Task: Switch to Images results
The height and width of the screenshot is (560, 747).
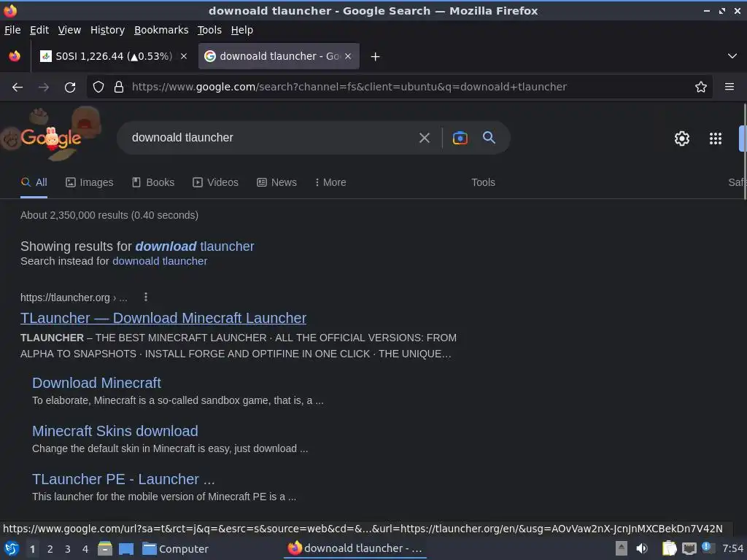Action: pyautogui.click(x=90, y=182)
